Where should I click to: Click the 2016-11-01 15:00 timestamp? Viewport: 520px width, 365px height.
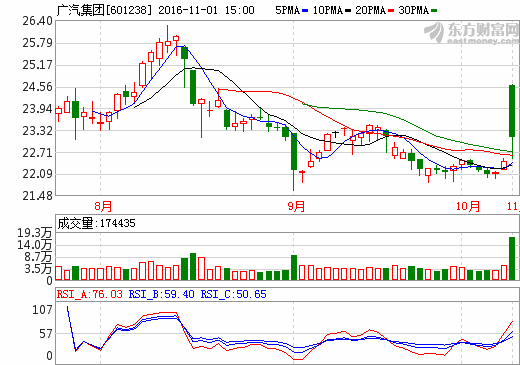pos(206,10)
